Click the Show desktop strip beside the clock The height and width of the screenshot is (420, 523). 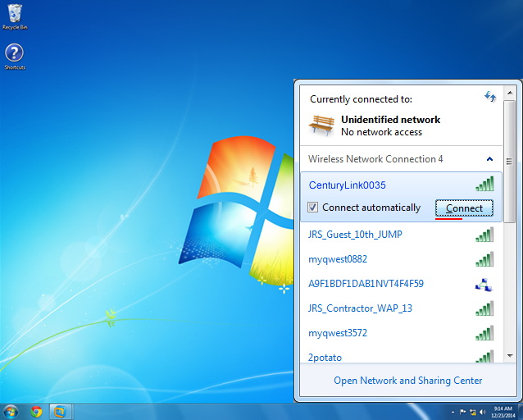pos(521,412)
